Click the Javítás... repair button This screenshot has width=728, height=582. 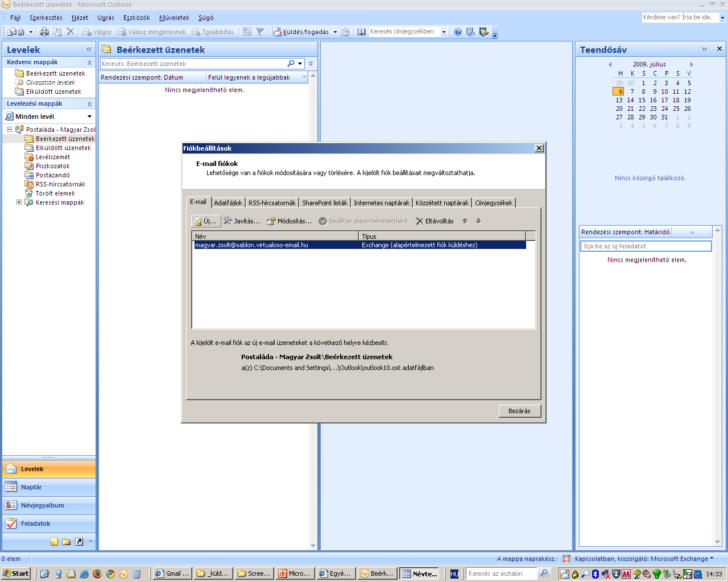pos(242,221)
